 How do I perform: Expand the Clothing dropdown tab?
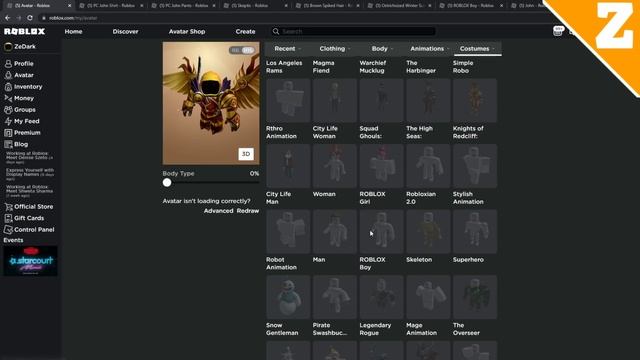[x=335, y=49]
